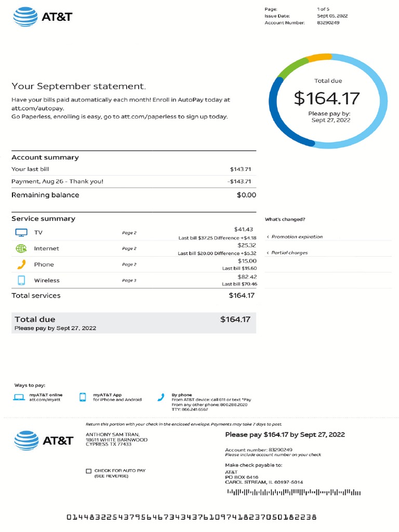This screenshot has height=532, width=399.
Task: Click the myAT&T online laptop icon
Action: [19, 397]
